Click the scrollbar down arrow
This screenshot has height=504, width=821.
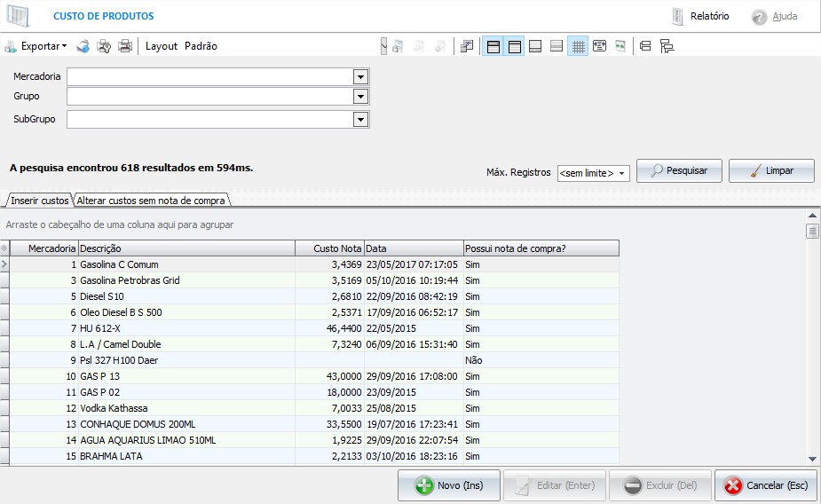point(813,459)
